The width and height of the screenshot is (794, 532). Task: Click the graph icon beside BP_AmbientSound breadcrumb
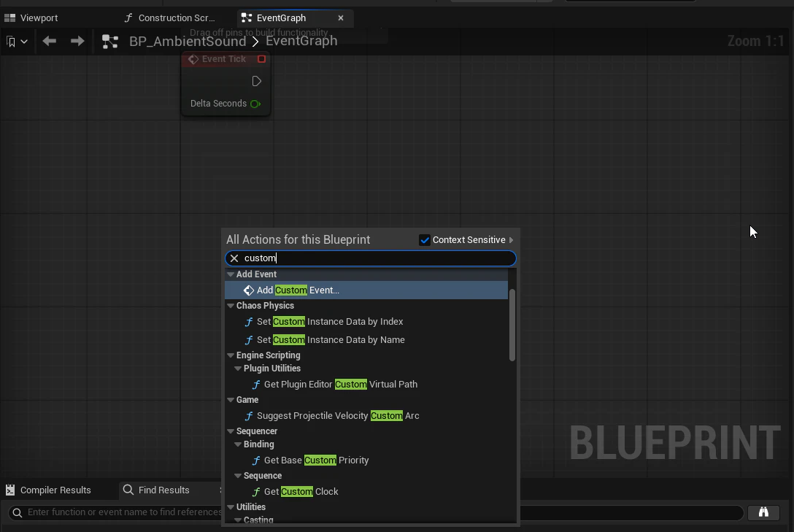(x=110, y=41)
